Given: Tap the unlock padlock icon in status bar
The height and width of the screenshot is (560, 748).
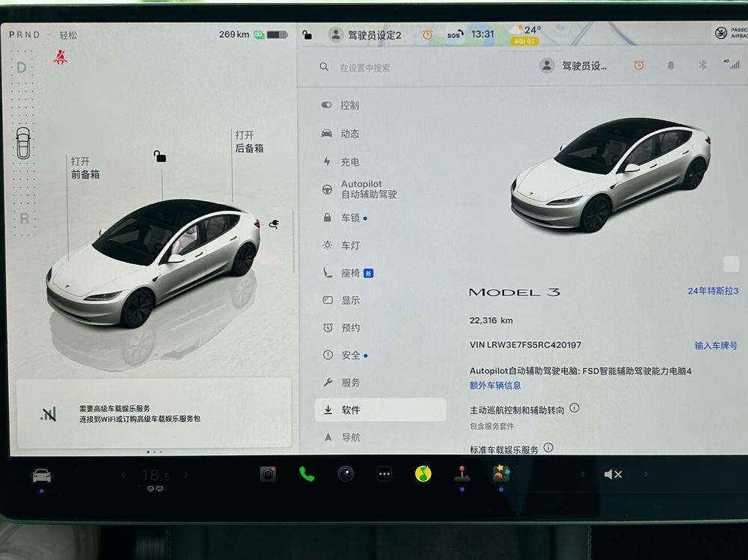Looking at the screenshot, I should pos(307,34).
